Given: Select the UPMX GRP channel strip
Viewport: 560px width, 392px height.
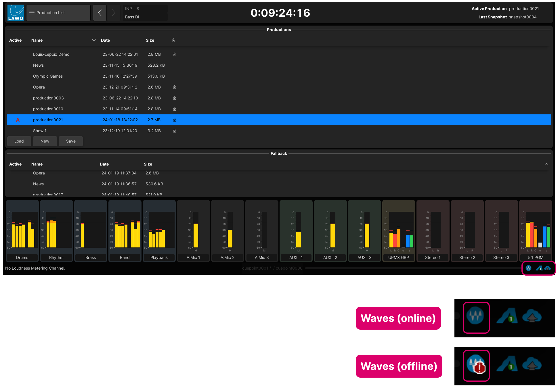Looking at the screenshot, I should (399, 258).
